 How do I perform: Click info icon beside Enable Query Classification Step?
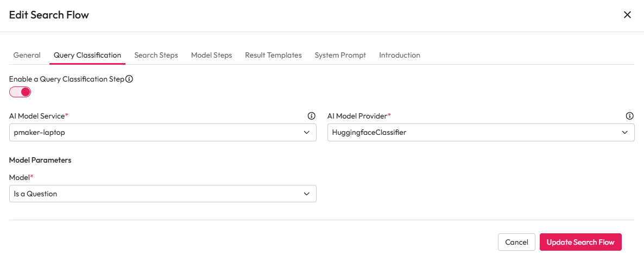coord(129,79)
